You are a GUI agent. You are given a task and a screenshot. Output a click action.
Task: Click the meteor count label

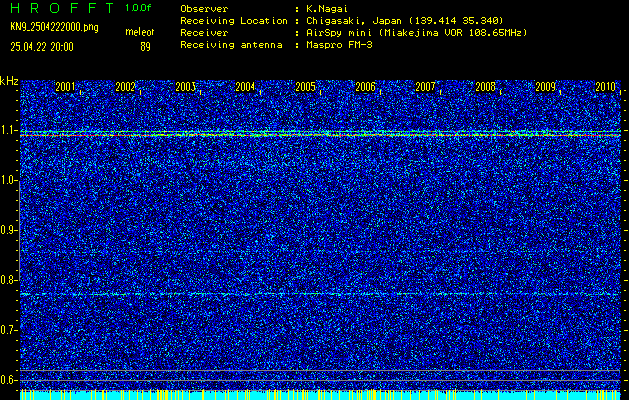tap(140, 32)
